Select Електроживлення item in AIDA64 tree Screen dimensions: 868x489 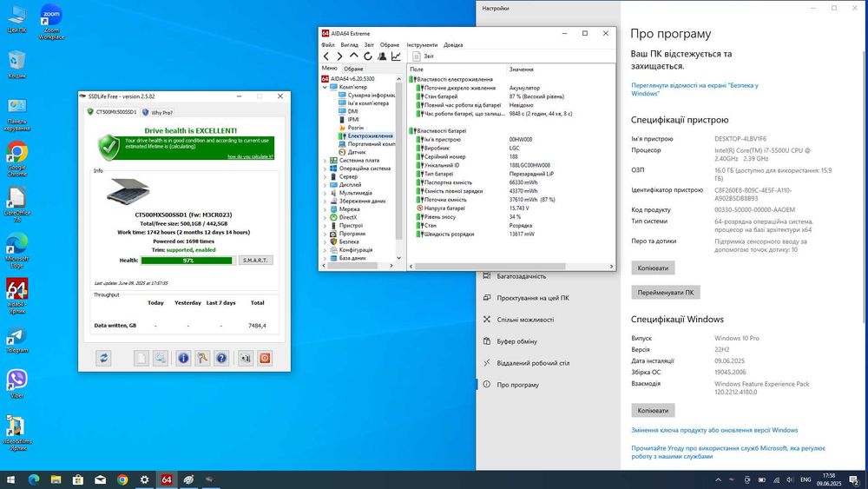(371, 135)
